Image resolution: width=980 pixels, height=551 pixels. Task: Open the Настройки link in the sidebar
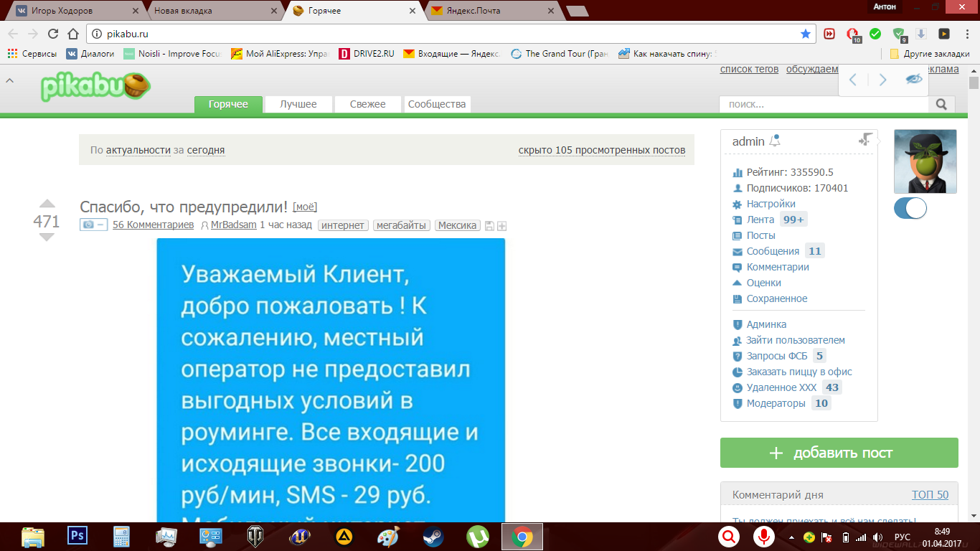pyautogui.click(x=771, y=204)
